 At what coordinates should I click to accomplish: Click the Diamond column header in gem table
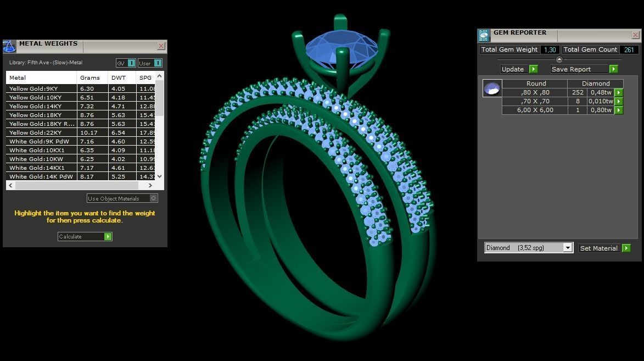click(x=596, y=84)
